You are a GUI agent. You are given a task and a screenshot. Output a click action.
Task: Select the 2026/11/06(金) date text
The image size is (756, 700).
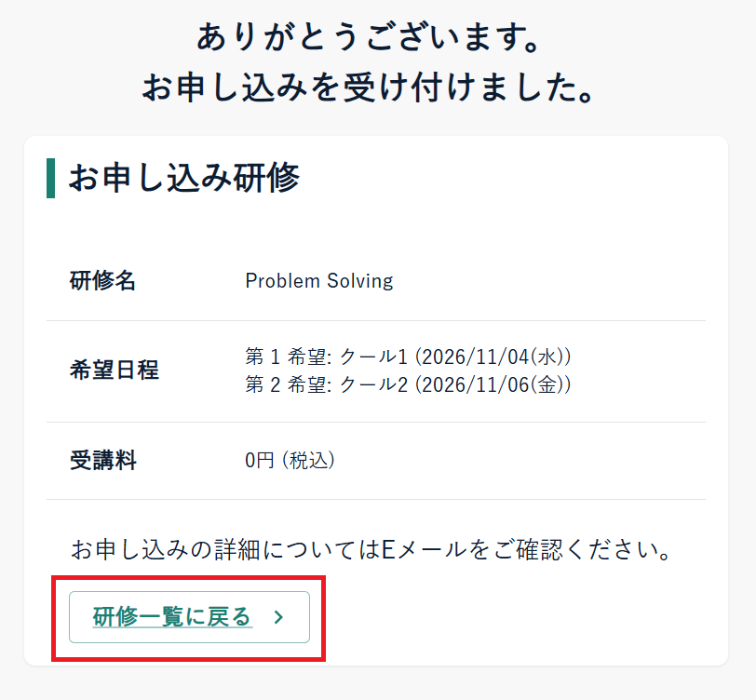click(x=493, y=384)
